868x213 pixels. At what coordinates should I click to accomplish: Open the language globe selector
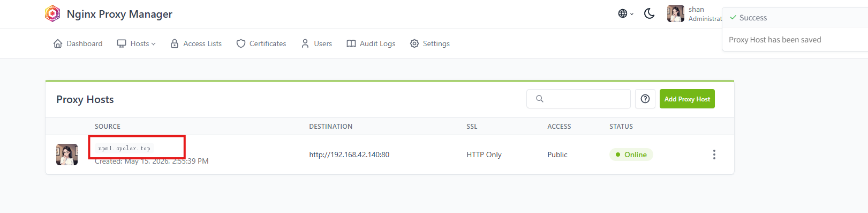[x=625, y=13]
